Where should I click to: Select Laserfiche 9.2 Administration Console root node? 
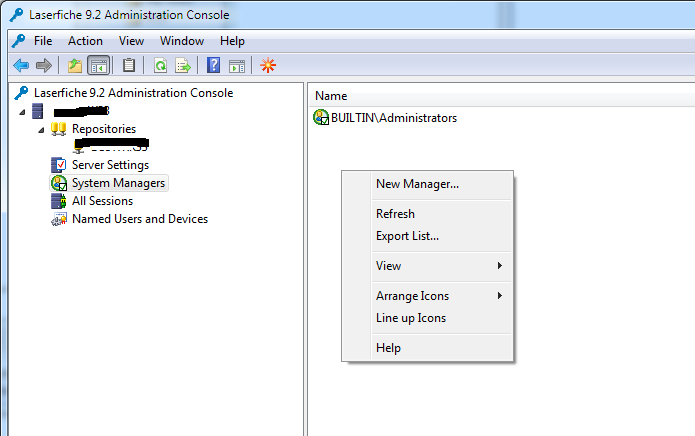(x=133, y=93)
